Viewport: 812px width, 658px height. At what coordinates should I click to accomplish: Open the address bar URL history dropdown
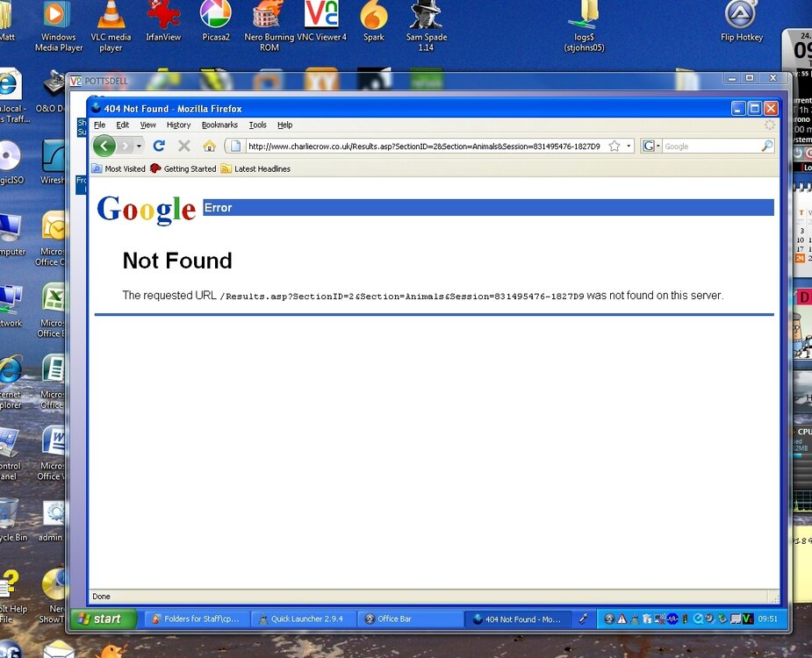629,146
